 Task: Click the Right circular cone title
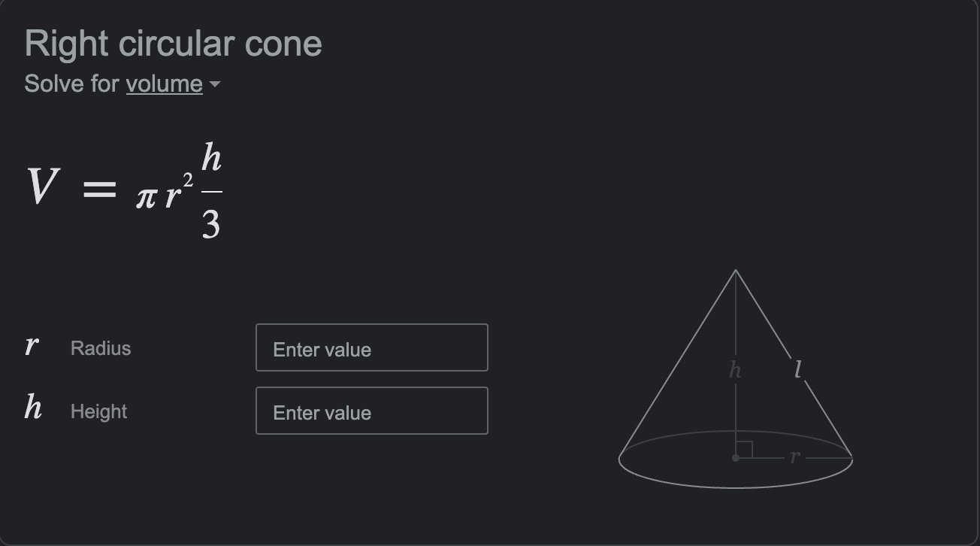pos(173,44)
